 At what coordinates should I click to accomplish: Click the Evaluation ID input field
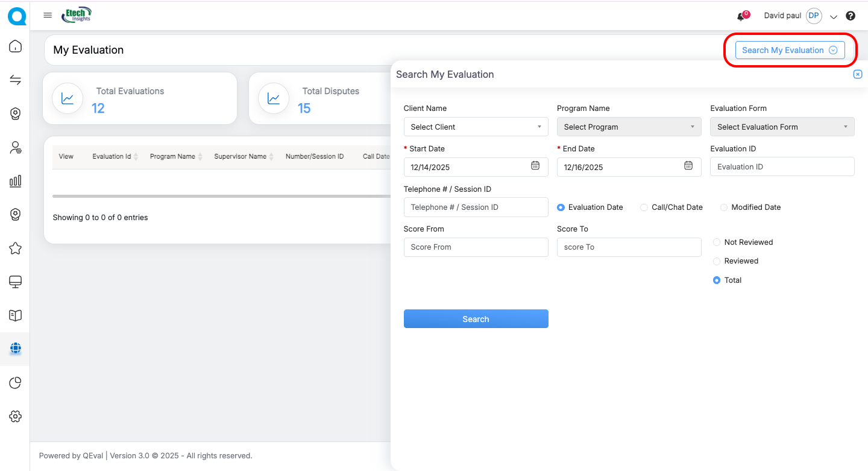(x=782, y=167)
